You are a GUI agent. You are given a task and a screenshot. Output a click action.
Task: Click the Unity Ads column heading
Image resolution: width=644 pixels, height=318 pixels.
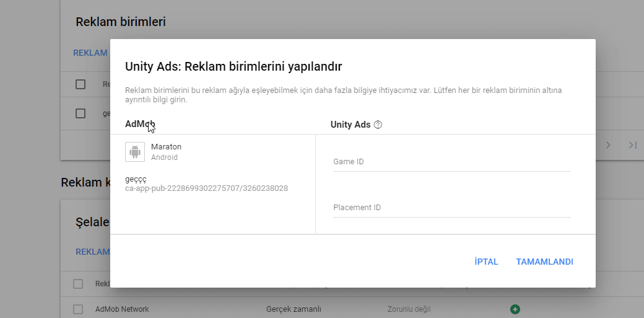tap(350, 125)
